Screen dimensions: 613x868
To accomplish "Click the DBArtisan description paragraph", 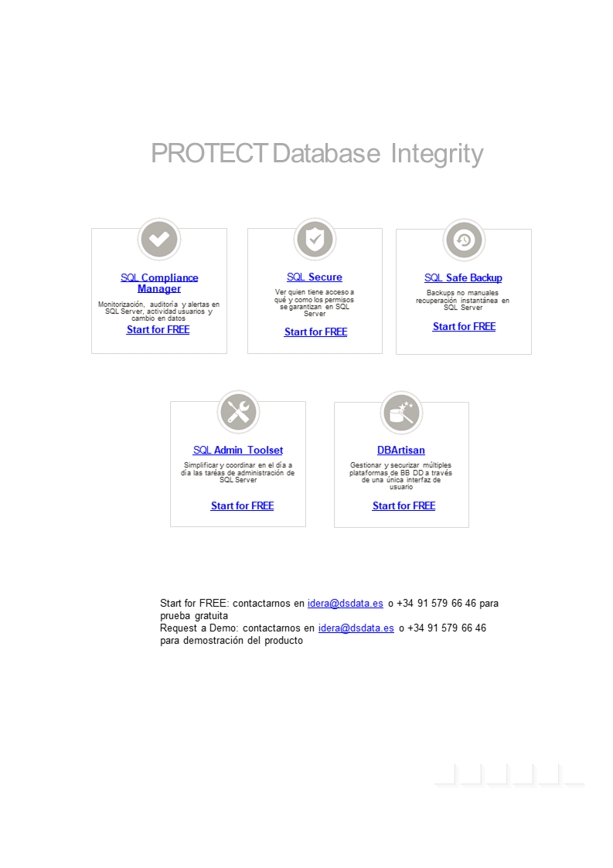I will (401, 476).
